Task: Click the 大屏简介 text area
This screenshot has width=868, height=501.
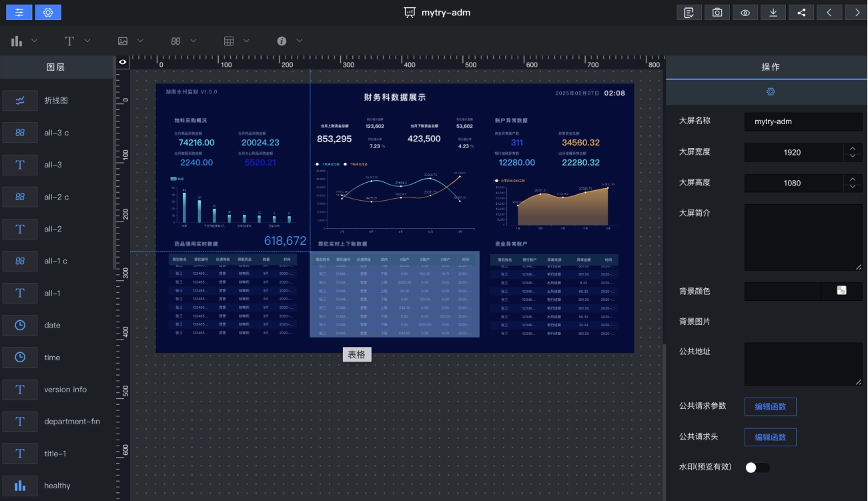Action: click(x=803, y=237)
